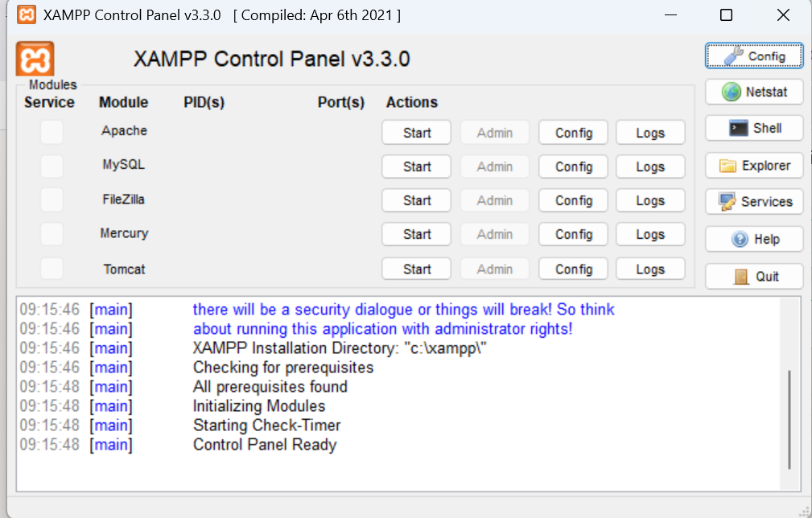The image size is (812, 518).
Task: Start the MySQL module
Action: pos(417,166)
